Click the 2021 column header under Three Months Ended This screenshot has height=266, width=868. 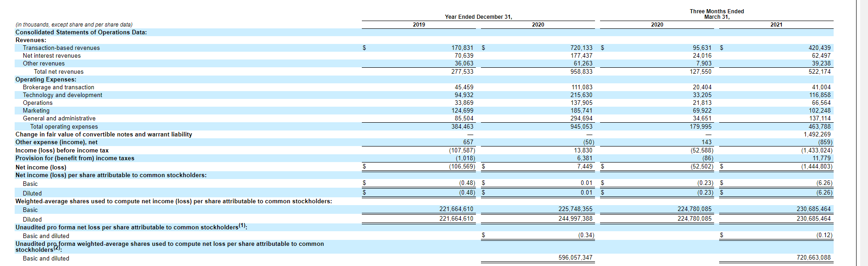[776, 25]
